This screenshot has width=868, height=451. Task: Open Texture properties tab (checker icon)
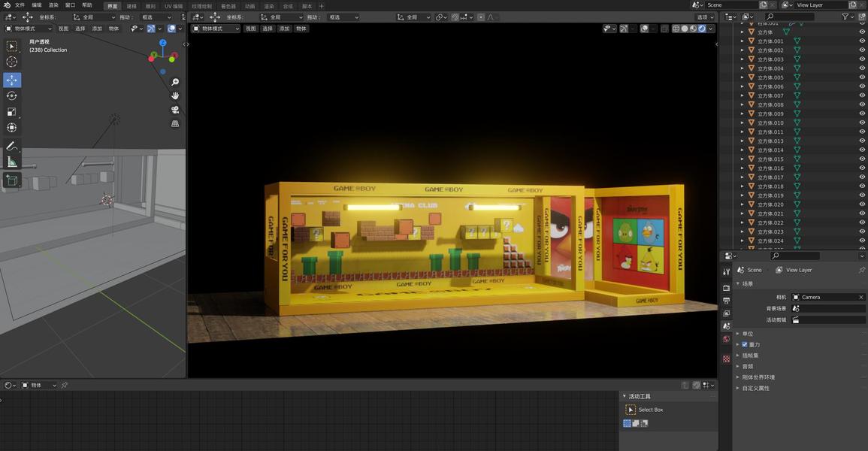(x=726, y=359)
